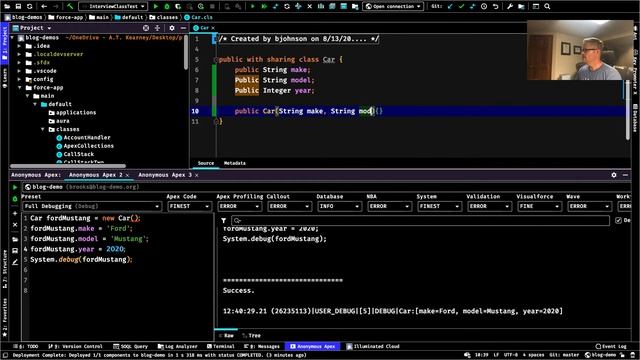Open the Log Analyzer tool window
Screen dimensions: 640x360
click(178, 347)
